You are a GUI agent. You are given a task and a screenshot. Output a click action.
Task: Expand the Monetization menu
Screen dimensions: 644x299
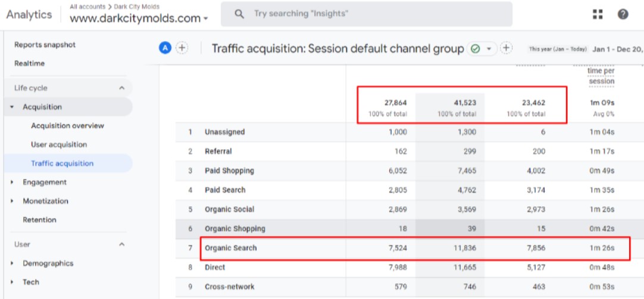click(x=45, y=201)
